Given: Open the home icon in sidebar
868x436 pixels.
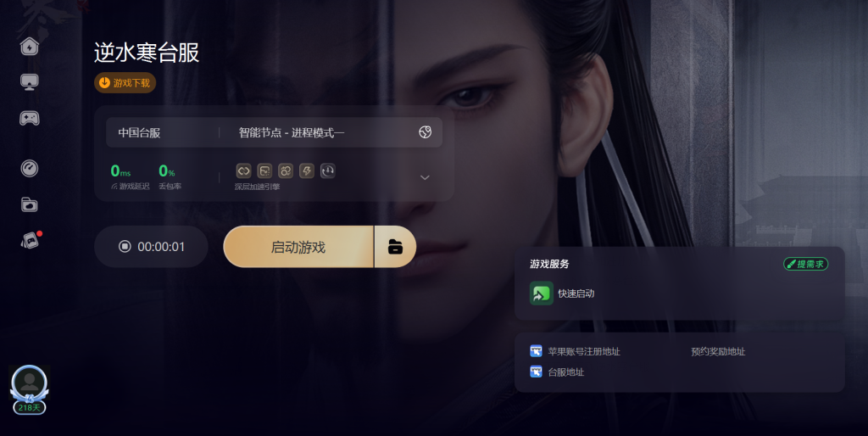Looking at the screenshot, I should (30, 46).
